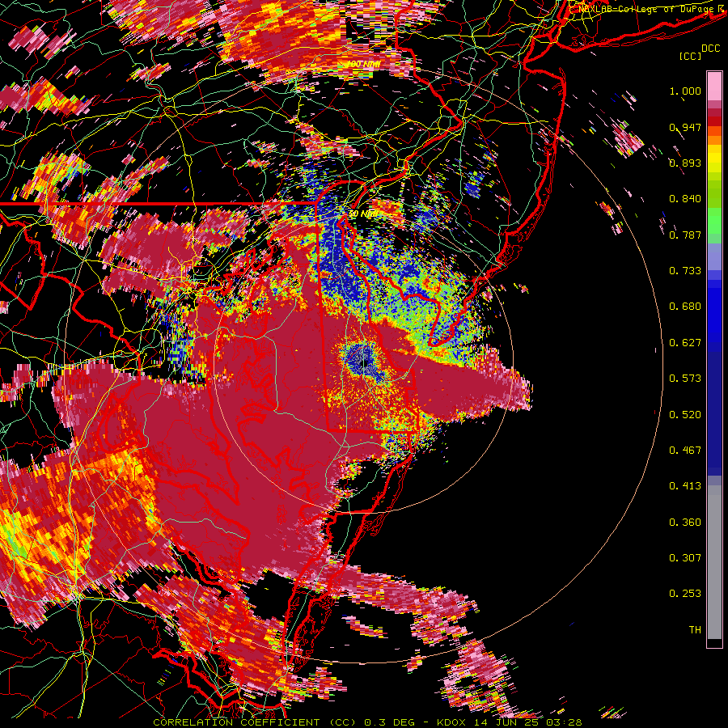728x728 pixels.
Task: Click the 0.680 color scale label
Action: pyautogui.click(x=685, y=307)
